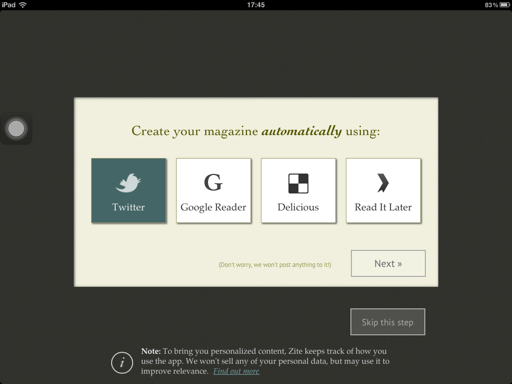Screen dimensions: 512x384
Task: Tap the Google G logo icon
Action: [213, 182]
